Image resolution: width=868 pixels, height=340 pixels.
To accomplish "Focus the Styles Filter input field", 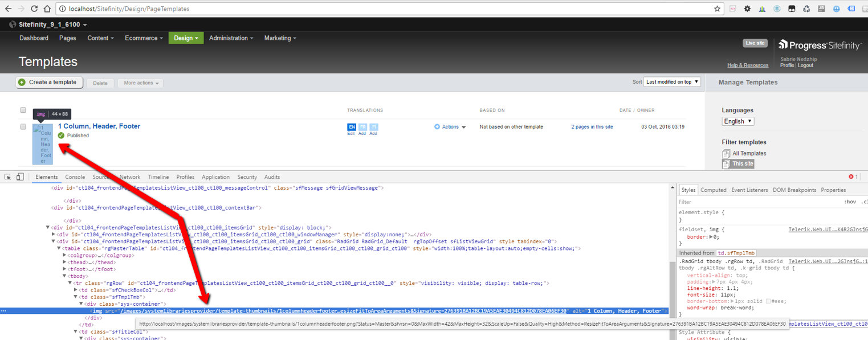I will click(758, 202).
